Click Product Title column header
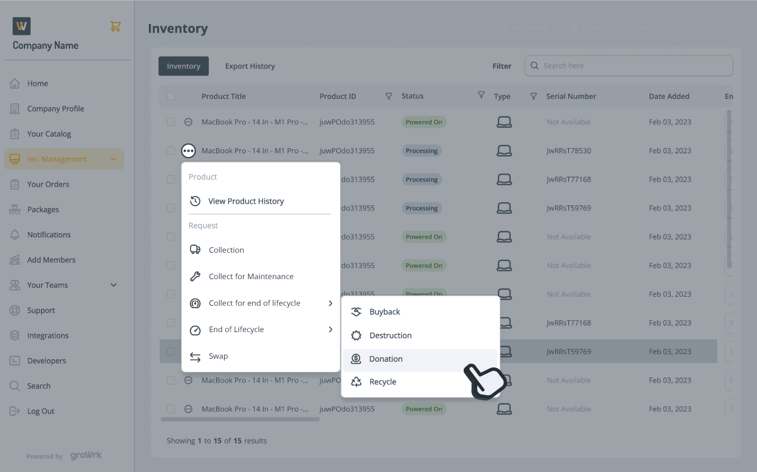The height and width of the screenshot is (472, 757). [x=224, y=96]
